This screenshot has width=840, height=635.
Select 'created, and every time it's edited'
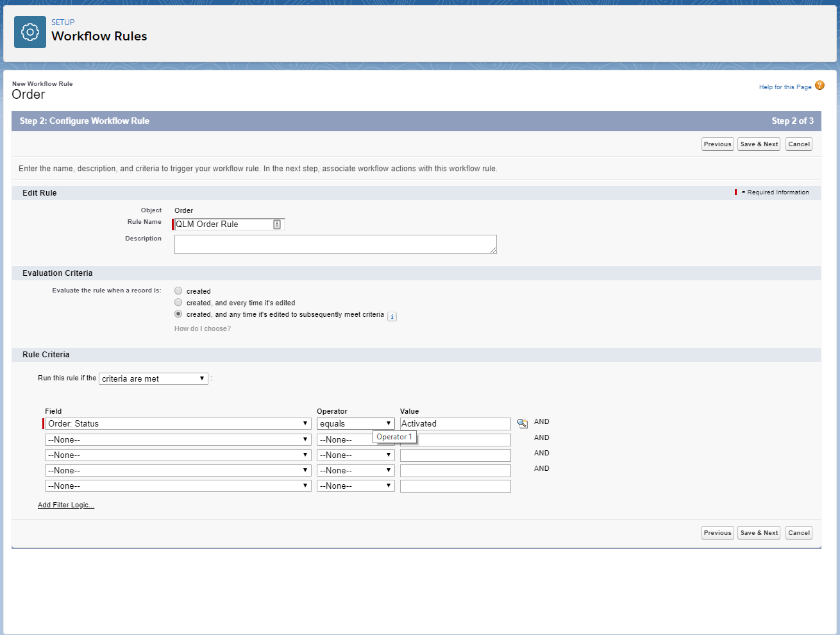[x=178, y=302]
